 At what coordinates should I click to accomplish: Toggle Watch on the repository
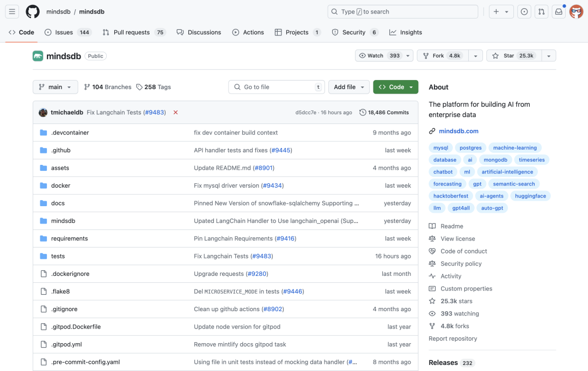point(380,55)
